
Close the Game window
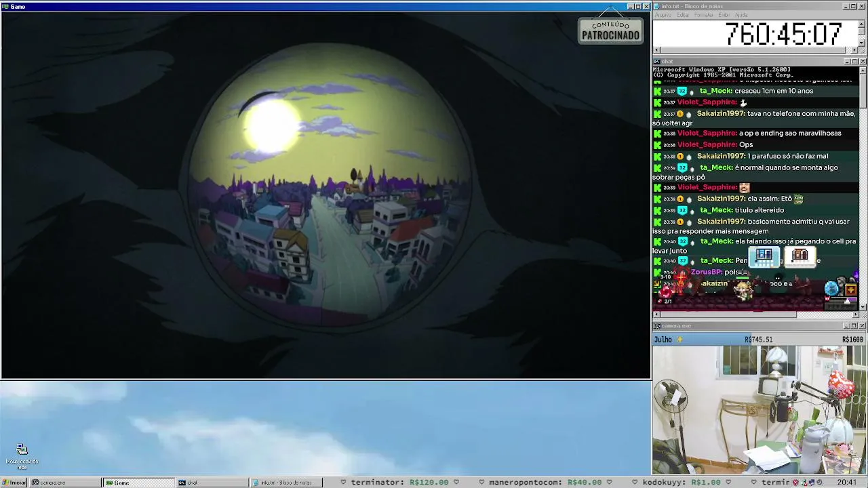coord(646,7)
